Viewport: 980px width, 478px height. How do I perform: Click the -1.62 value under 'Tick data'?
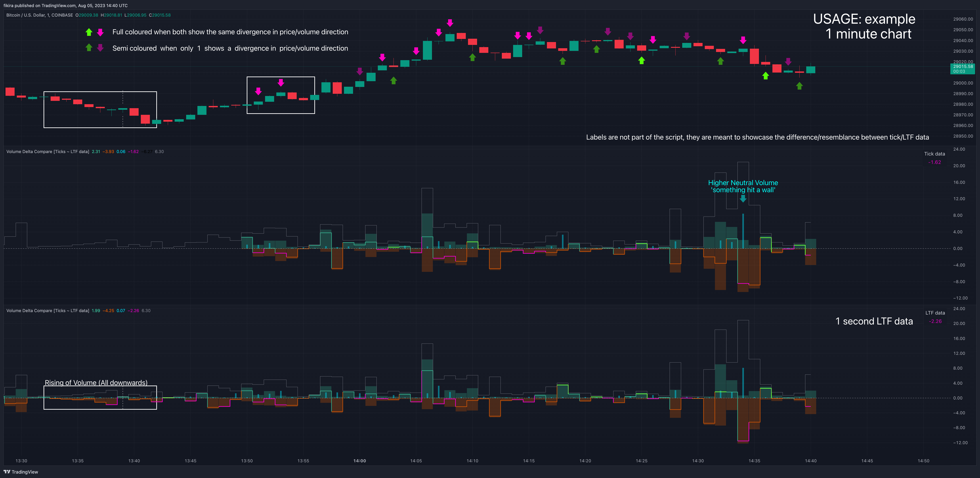coord(935,162)
